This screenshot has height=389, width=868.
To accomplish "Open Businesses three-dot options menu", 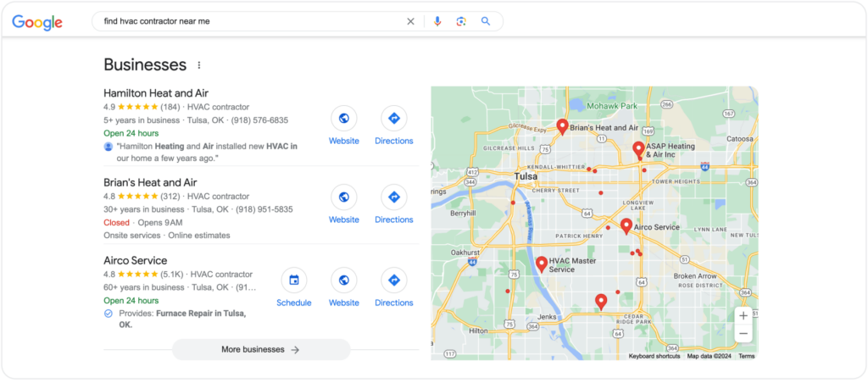I will (x=198, y=65).
